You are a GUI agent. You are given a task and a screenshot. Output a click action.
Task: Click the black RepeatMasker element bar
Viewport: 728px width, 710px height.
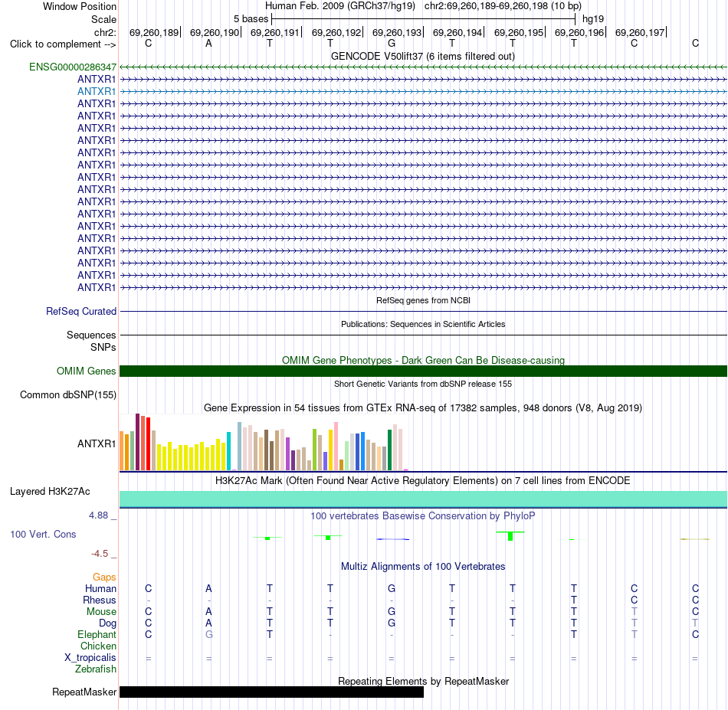(x=271, y=692)
